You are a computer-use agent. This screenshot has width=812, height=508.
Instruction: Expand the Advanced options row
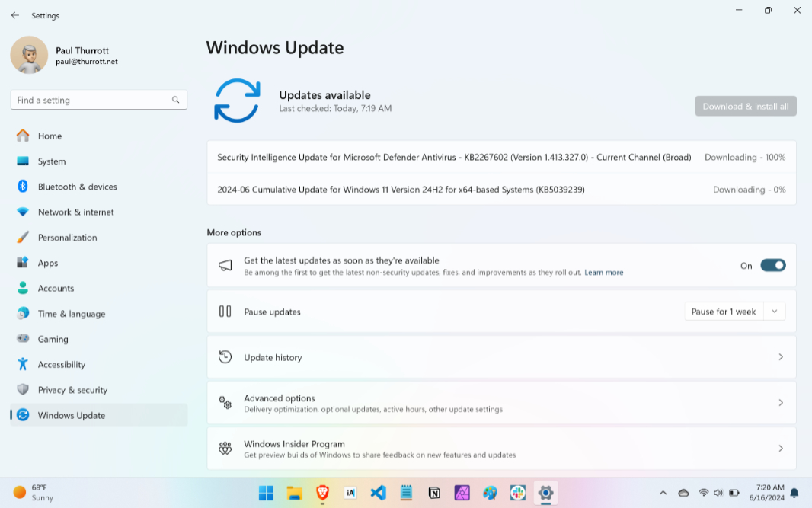(780, 402)
